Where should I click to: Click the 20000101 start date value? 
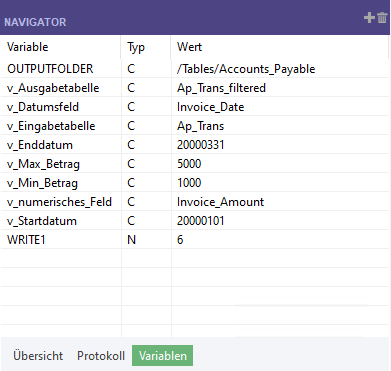[201, 221]
